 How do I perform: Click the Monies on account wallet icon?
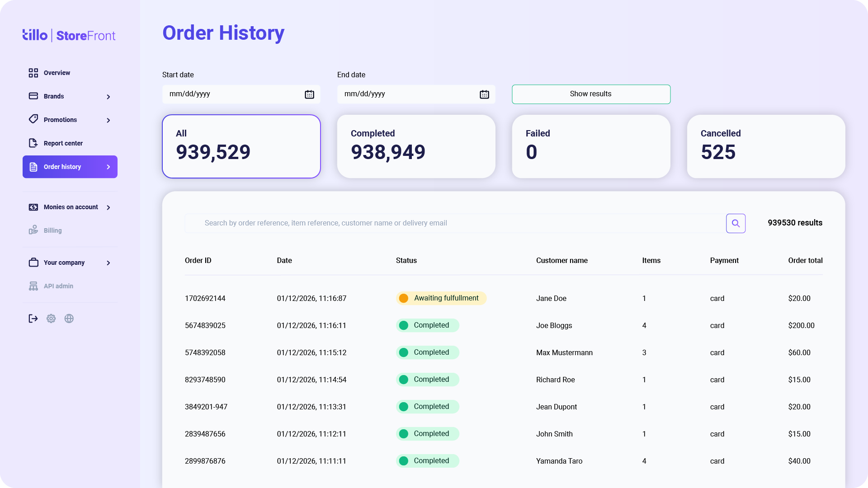pos(33,207)
